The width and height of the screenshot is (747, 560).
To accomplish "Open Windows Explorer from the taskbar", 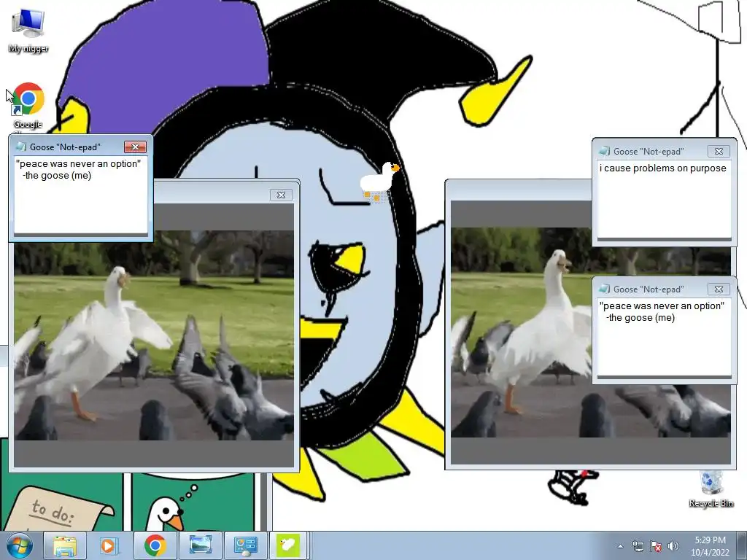I will tap(65, 545).
